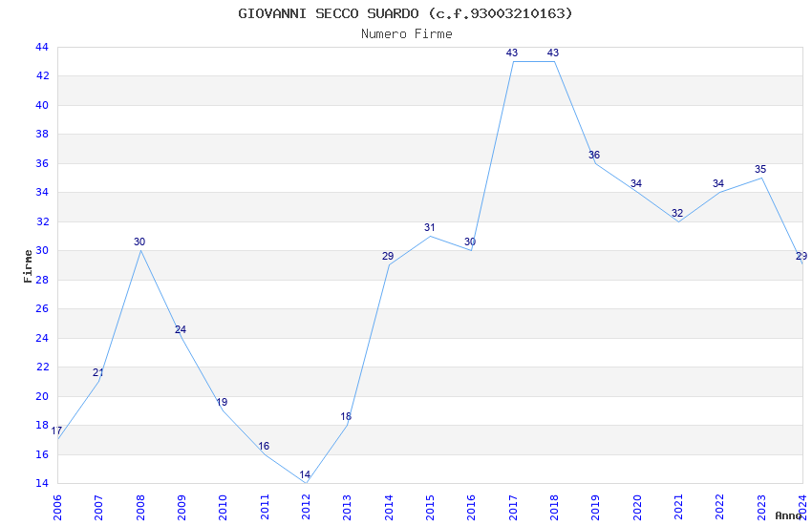This screenshot has height=525, width=812.
Task: Select the 2018 year label
Action: [554, 507]
